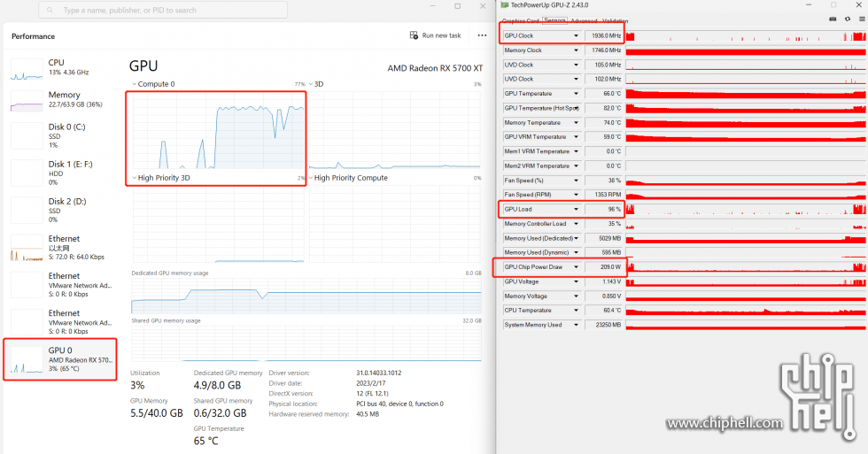Viewport: 868px width, 454px height.
Task: Switch to the Validation tab in GPU-Z
Action: click(x=615, y=21)
